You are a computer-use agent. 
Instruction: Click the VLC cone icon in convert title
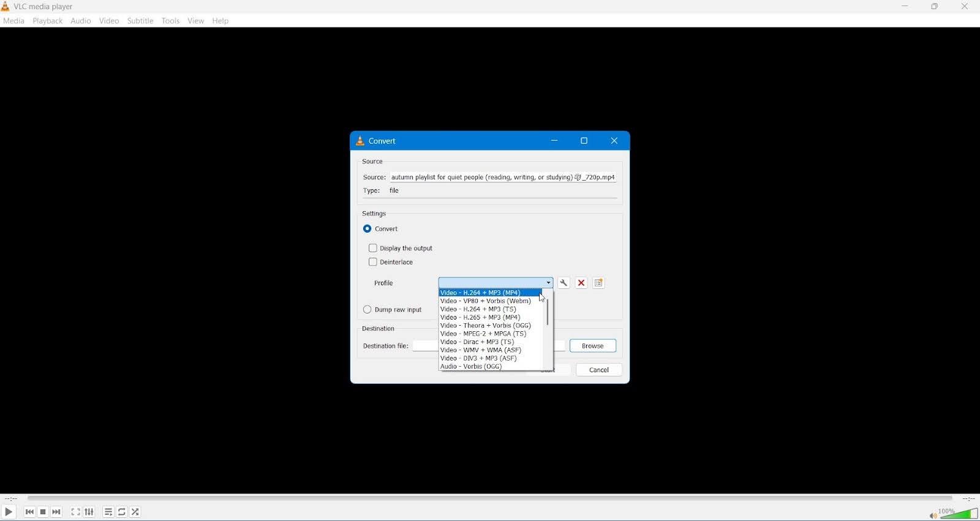click(360, 141)
